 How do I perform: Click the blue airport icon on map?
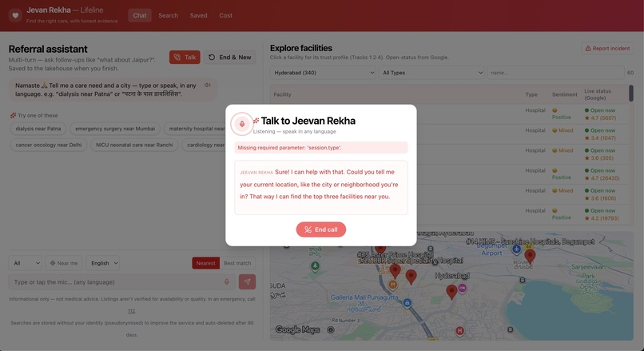[x=516, y=249]
